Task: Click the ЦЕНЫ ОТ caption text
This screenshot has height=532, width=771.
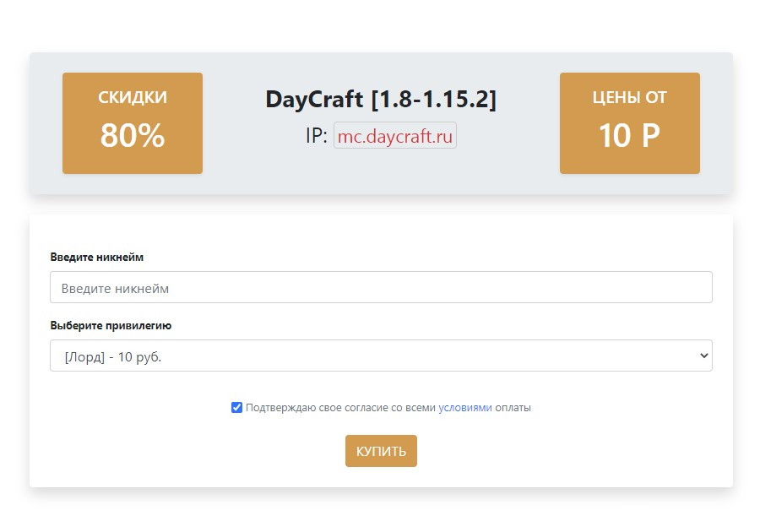Action: (x=629, y=97)
